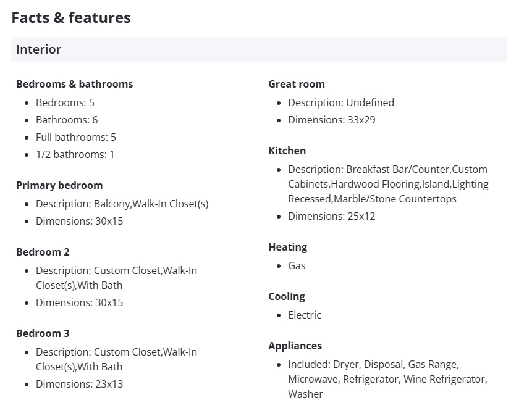Image resolution: width=532 pixels, height=400 pixels.
Task: Select the Interior section header bar
Action: [x=258, y=49]
